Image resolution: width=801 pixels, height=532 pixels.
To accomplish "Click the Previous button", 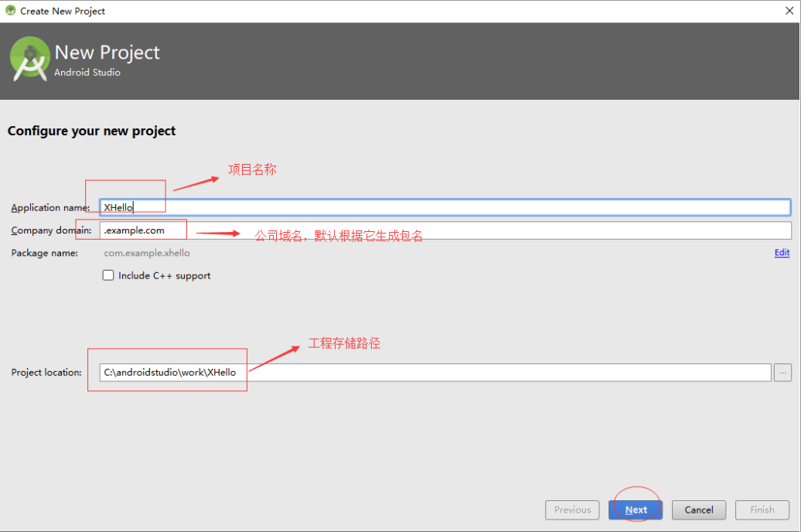I will coord(572,510).
